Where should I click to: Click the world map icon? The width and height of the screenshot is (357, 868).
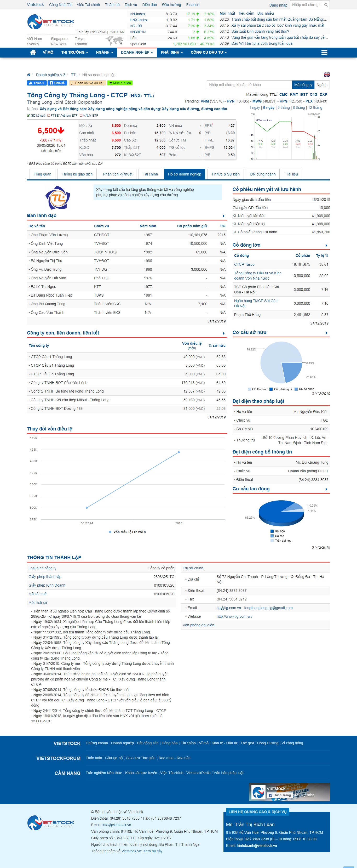[x=114, y=41]
